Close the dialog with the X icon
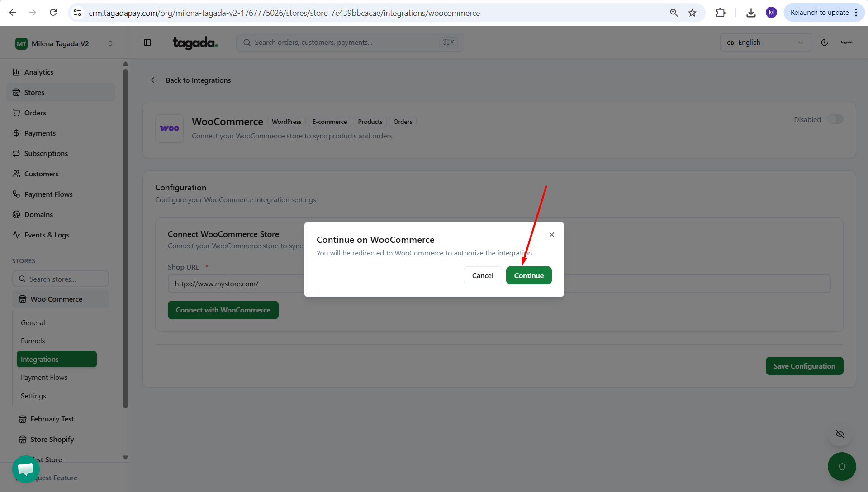This screenshot has height=492, width=868. coord(551,235)
